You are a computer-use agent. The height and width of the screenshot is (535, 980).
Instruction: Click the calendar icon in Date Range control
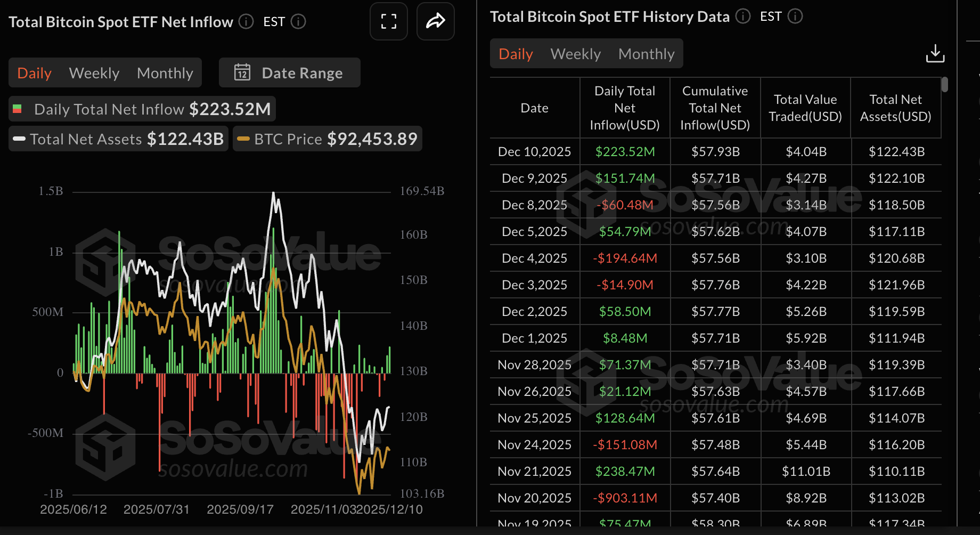243,72
